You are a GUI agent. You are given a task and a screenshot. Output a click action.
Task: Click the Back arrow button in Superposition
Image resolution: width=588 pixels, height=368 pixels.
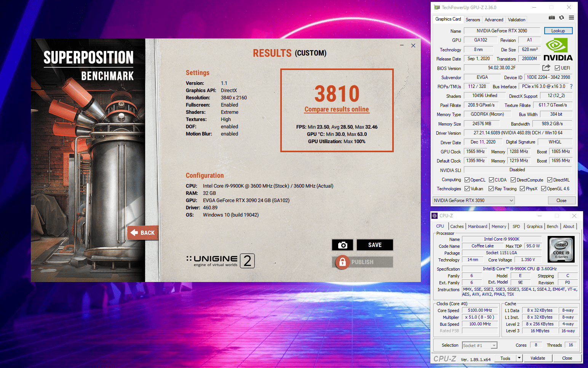143,233
